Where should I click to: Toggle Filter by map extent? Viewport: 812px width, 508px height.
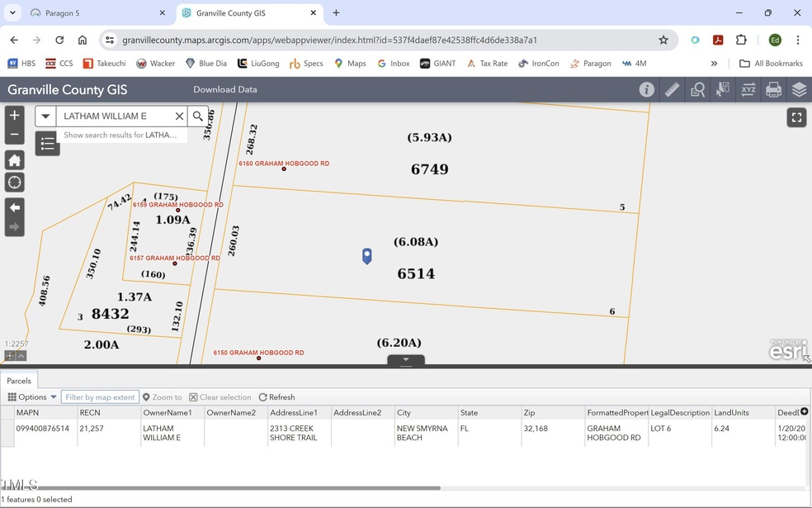(x=99, y=396)
